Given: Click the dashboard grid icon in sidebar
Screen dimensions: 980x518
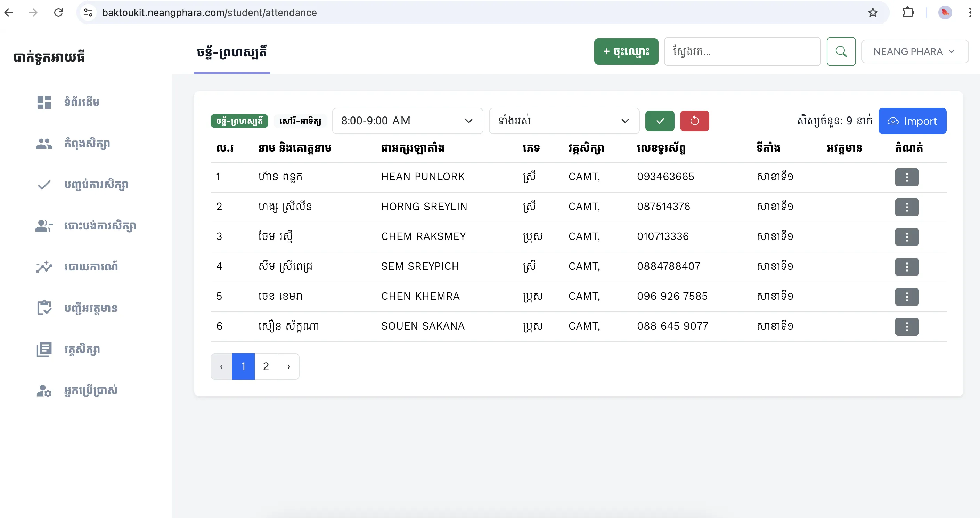Looking at the screenshot, I should tap(44, 102).
